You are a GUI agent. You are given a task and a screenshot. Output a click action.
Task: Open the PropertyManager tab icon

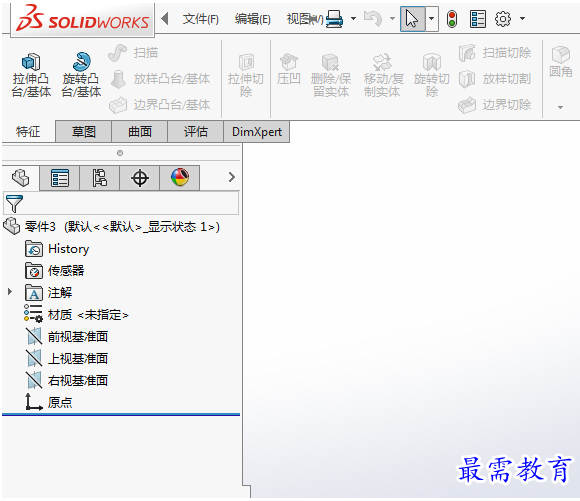(x=60, y=178)
